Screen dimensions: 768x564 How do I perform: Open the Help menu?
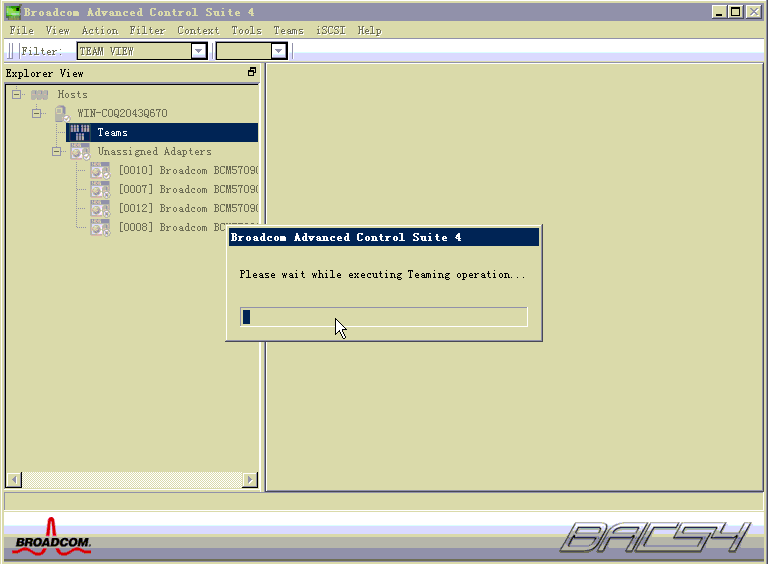tap(369, 30)
